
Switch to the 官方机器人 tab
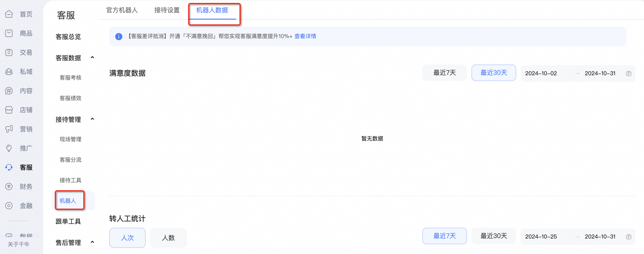(x=122, y=10)
